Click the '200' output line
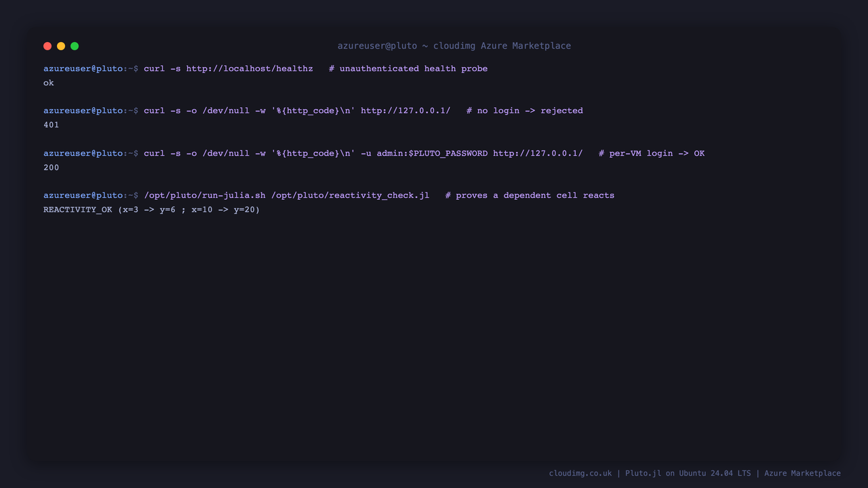 (x=52, y=167)
